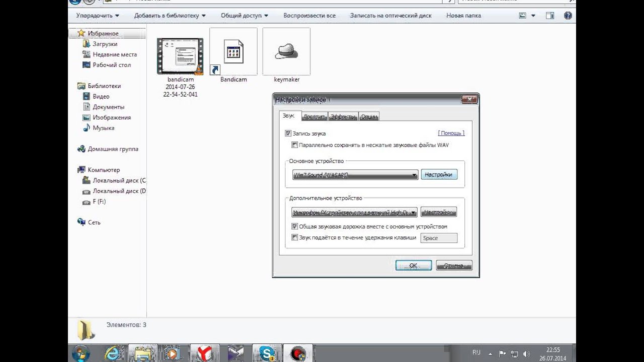
Task: Enable parallel saving to WAV files checkbox
Action: pos(295,145)
